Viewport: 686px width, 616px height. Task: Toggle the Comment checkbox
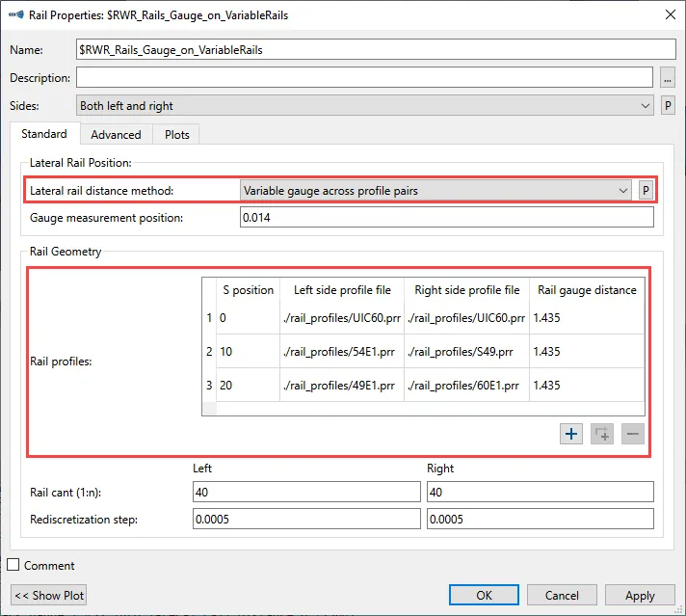pyautogui.click(x=14, y=566)
